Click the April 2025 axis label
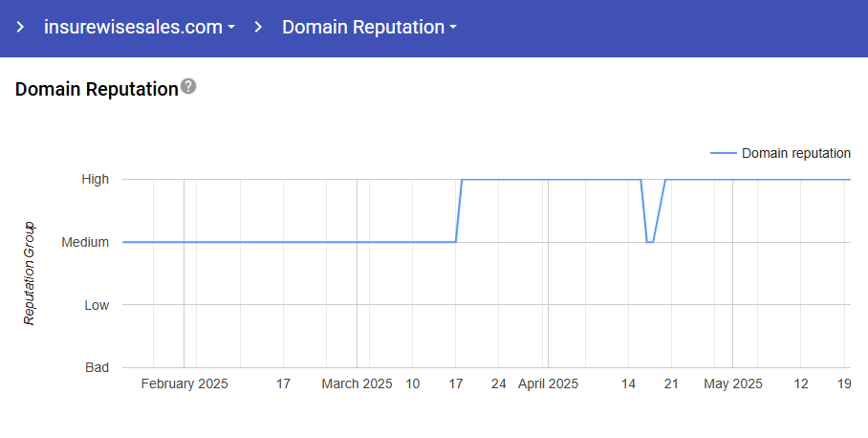 tap(548, 383)
